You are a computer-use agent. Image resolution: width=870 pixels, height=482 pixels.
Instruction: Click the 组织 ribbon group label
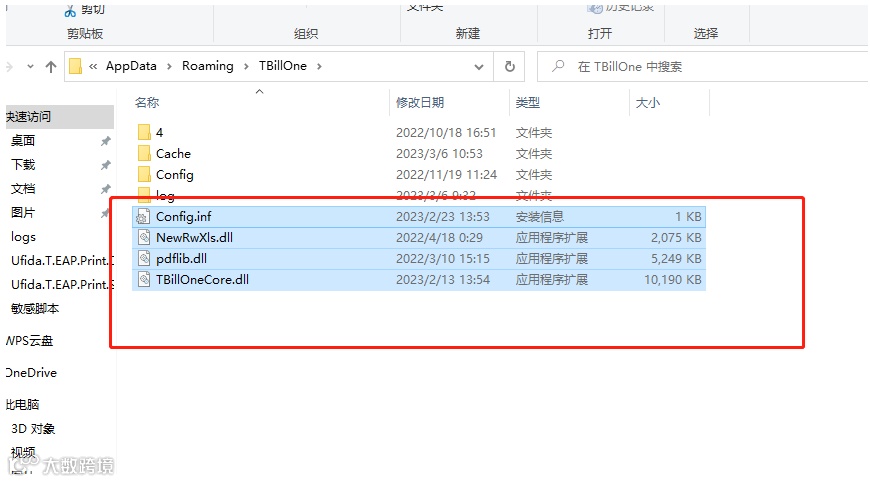coord(306,33)
